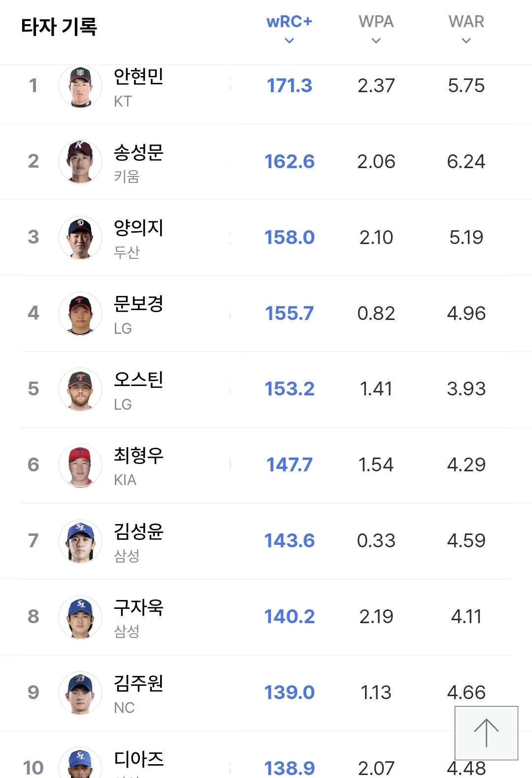Open 안현민's player profile photo
This screenshot has width=532, height=778.
click(80, 86)
